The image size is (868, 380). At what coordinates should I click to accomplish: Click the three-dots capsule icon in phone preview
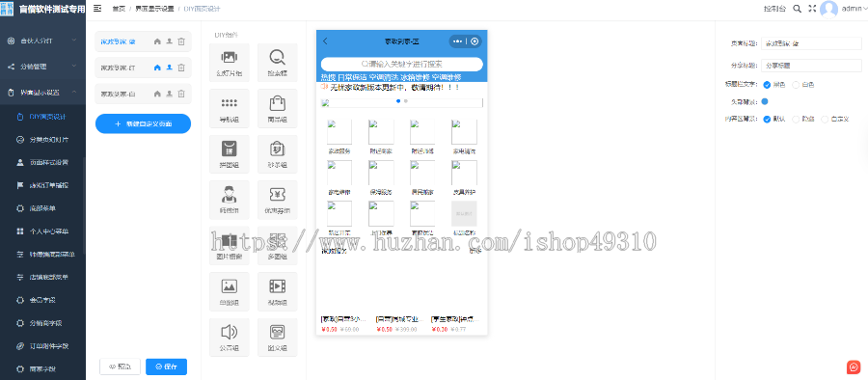(x=457, y=41)
